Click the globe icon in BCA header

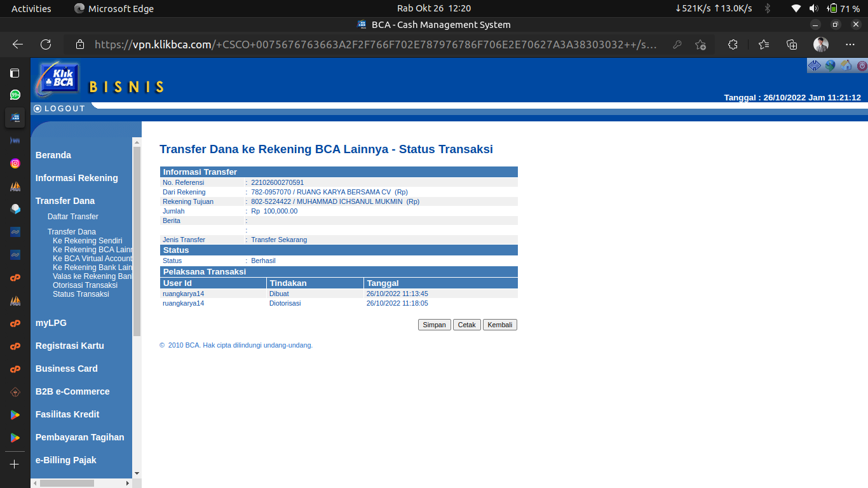pyautogui.click(x=830, y=65)
